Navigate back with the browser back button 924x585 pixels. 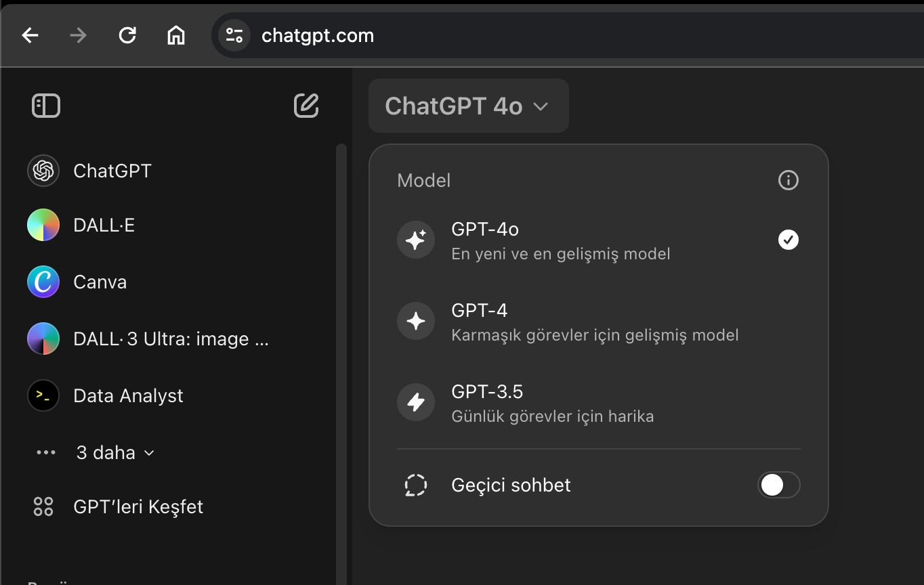point(30,35)
